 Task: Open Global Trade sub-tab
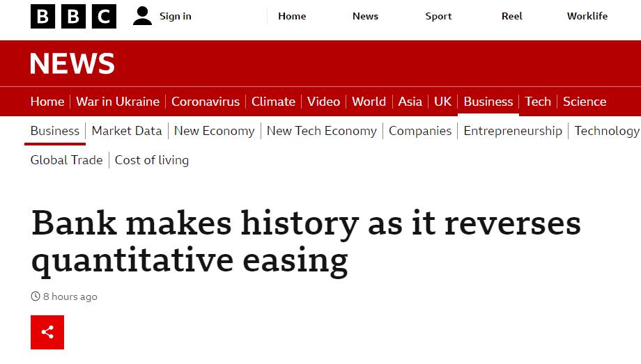point(67,160)
